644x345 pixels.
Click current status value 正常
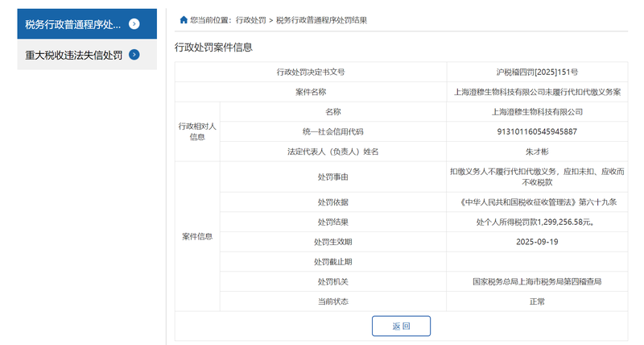pyautogui.click(x=537, y=301)
